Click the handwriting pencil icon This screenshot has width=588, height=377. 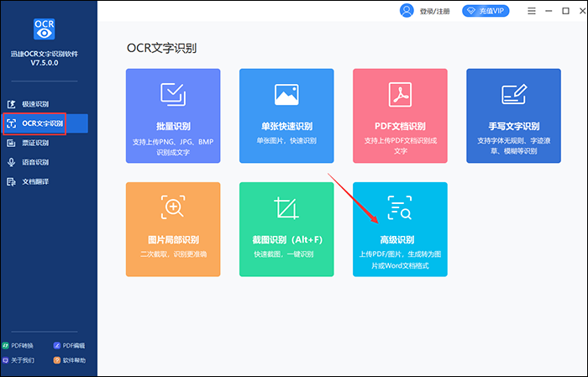(x=514, y=94)
